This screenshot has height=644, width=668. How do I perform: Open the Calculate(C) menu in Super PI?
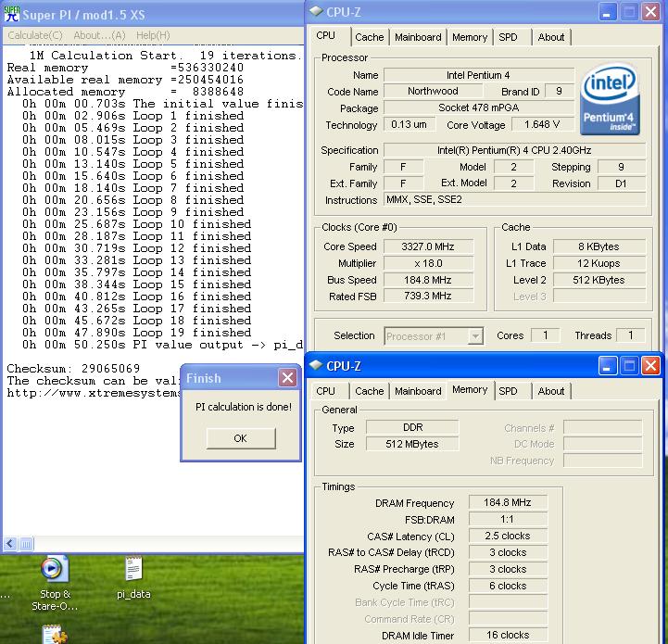[35, 35]
